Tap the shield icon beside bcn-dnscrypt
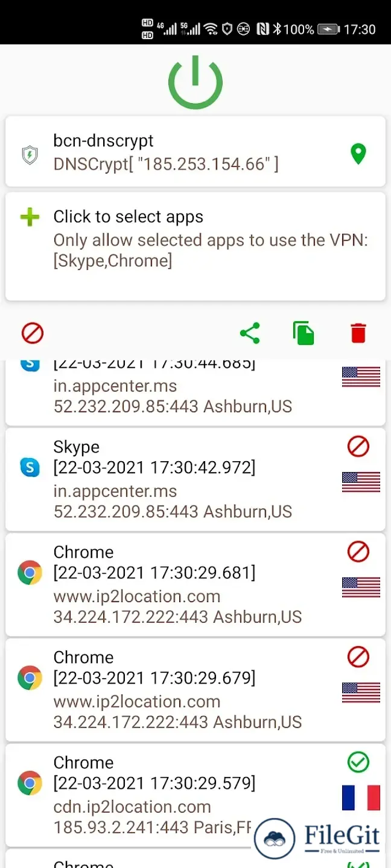Screen dimensions: 391x868 (x=29, y=156)
